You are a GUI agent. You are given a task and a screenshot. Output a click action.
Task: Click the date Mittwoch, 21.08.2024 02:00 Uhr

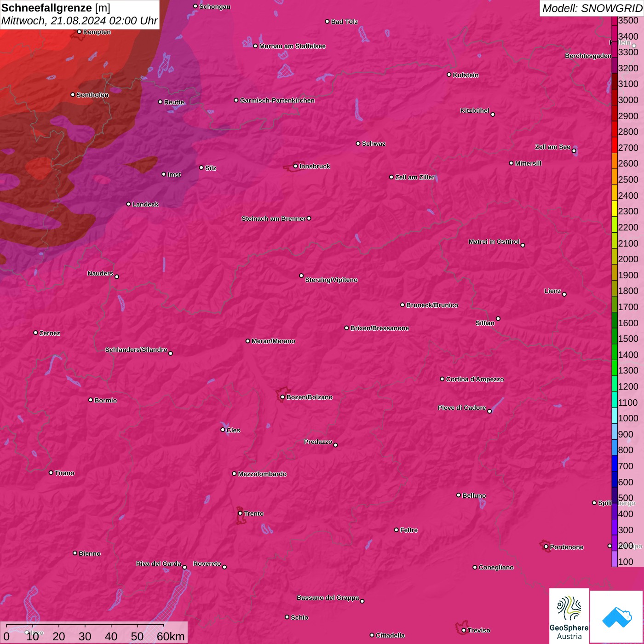tap(79, 21)
